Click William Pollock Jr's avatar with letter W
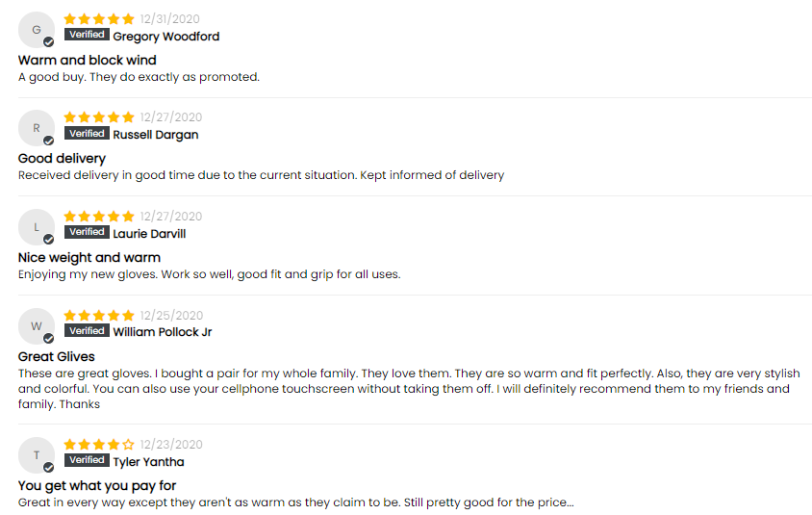 coord(37,326)
